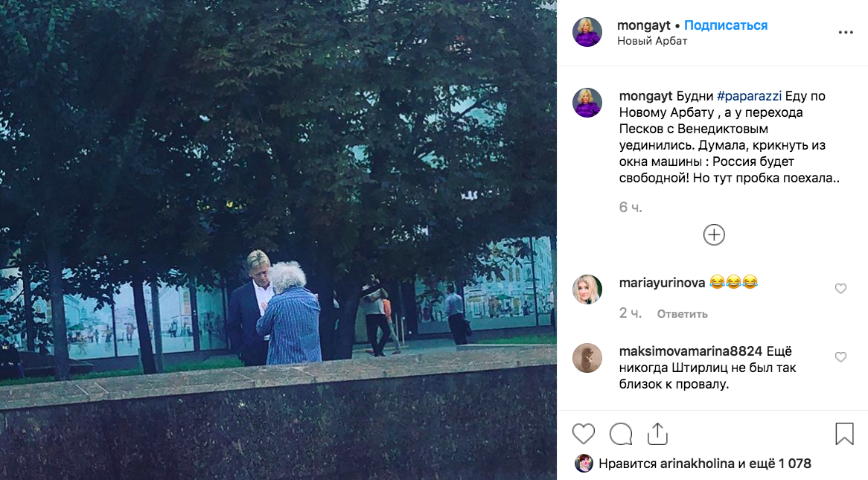Screen dimensions: 868x480
Task: Share the post via share icon
Action: click(657, 434)
